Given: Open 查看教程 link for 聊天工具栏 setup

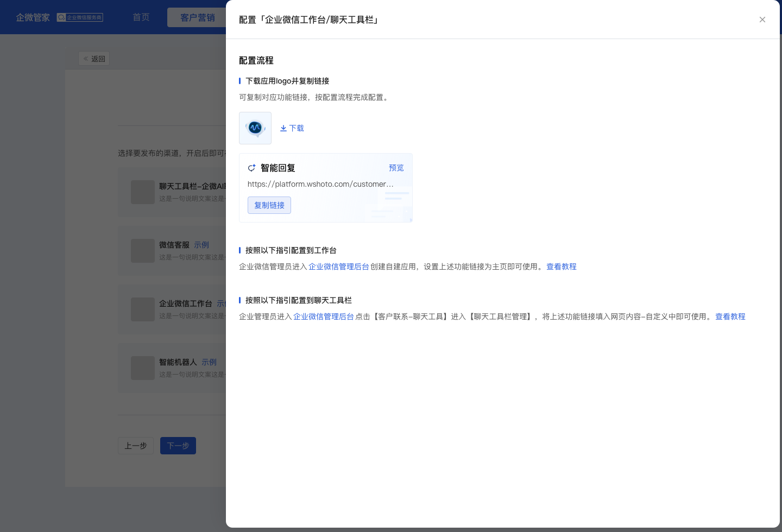Looking at the screenshot, I should click(730, 316).
